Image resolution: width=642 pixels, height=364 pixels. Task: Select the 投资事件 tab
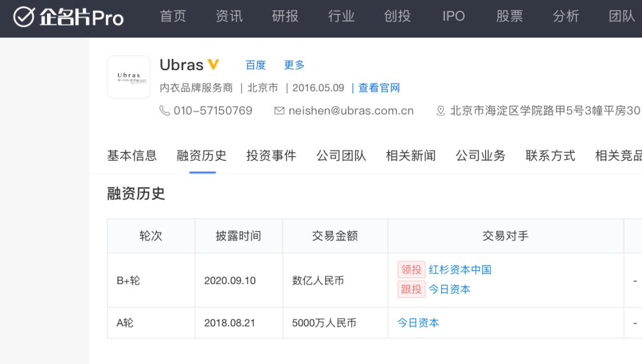(x=271, y=156)
